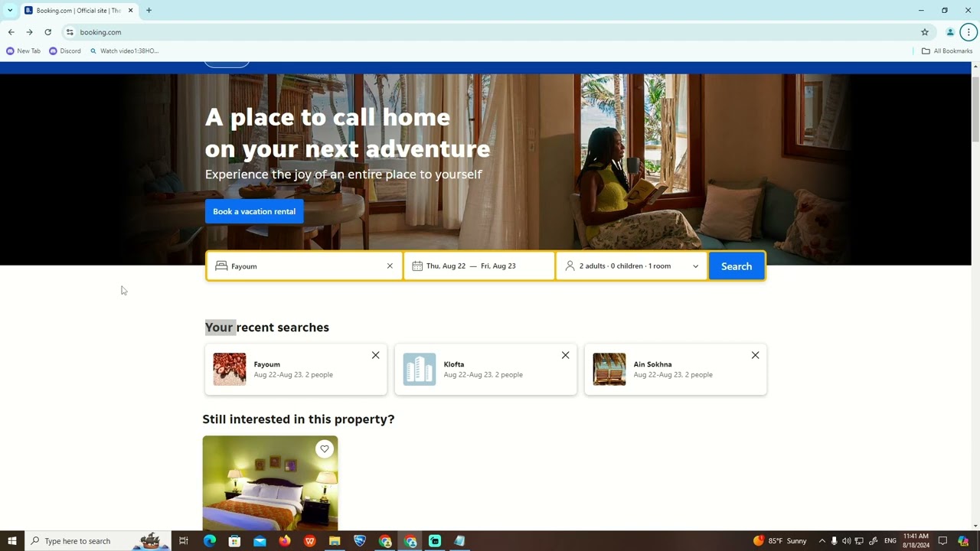Click 'Your recent searches' heading
This screenshot has width=980, height=551.
[x=267, y=328]
